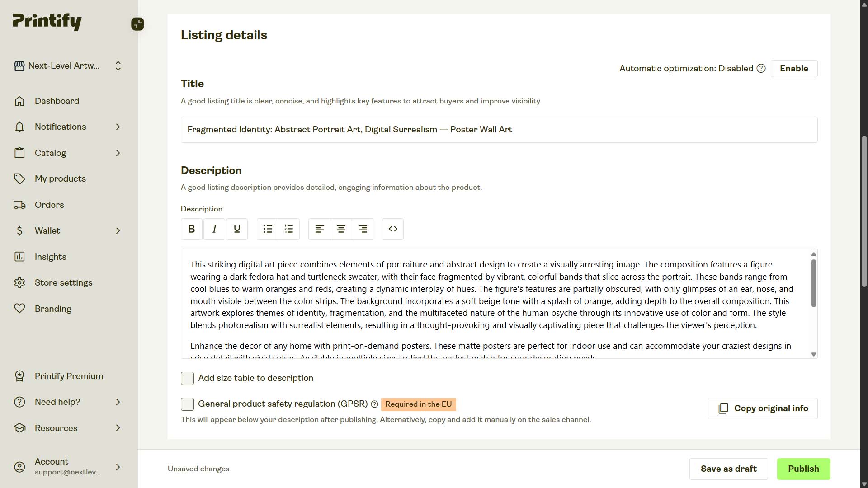Apply underline formatting

pyautogui.click(x=236, y=229)
